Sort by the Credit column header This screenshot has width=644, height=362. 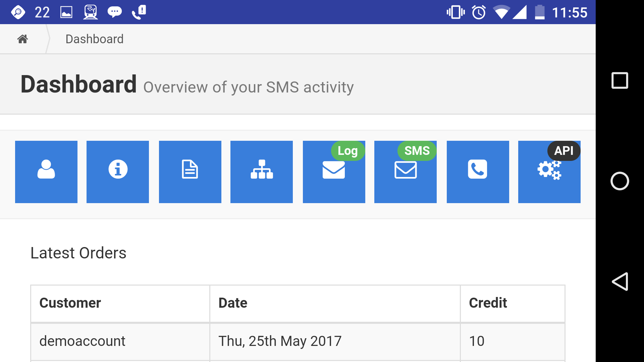[x=488, y=303]
